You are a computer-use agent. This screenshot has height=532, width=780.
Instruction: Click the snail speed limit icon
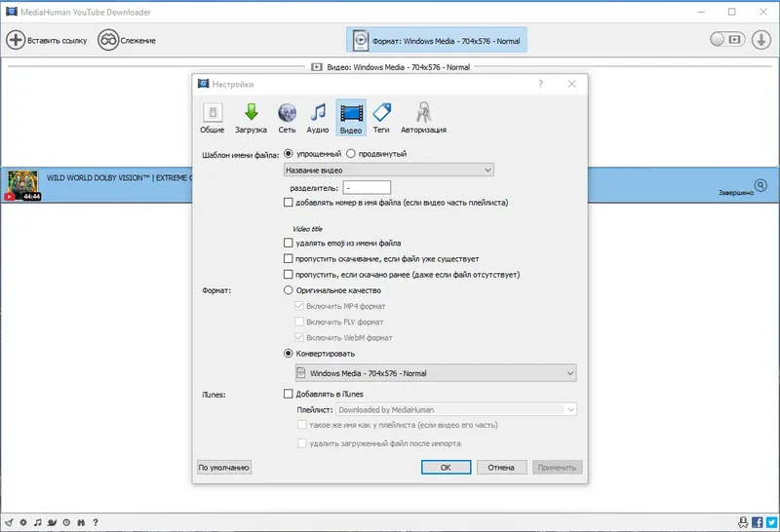(53, 522)
